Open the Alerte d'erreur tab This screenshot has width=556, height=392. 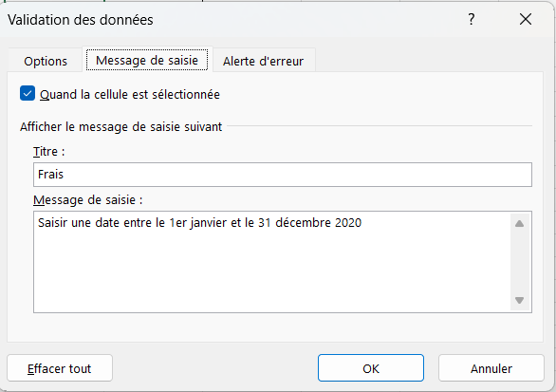pyautogui.click(x=263, y=62)
